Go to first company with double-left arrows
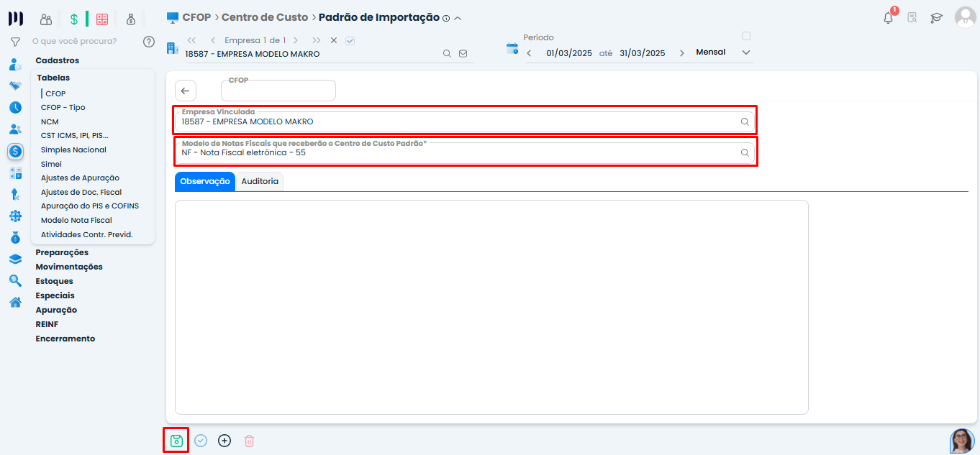This screenshot has height=455, width=980. 191,41
